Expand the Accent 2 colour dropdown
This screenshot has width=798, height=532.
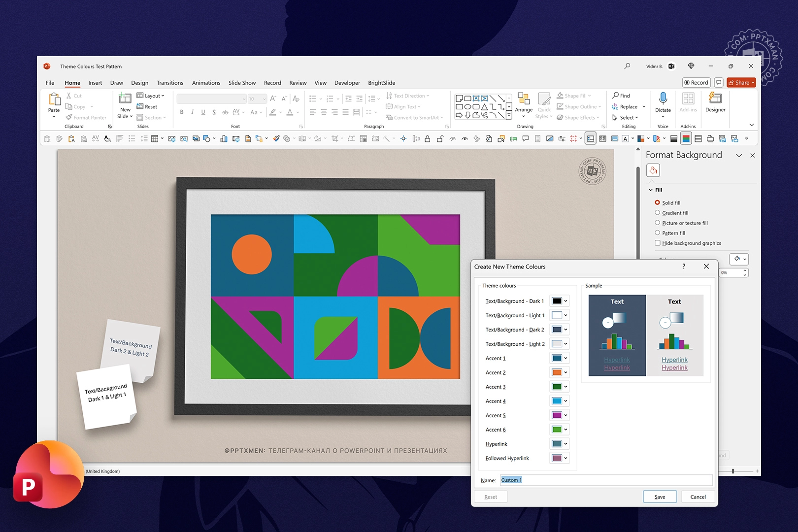pos(565,372)
